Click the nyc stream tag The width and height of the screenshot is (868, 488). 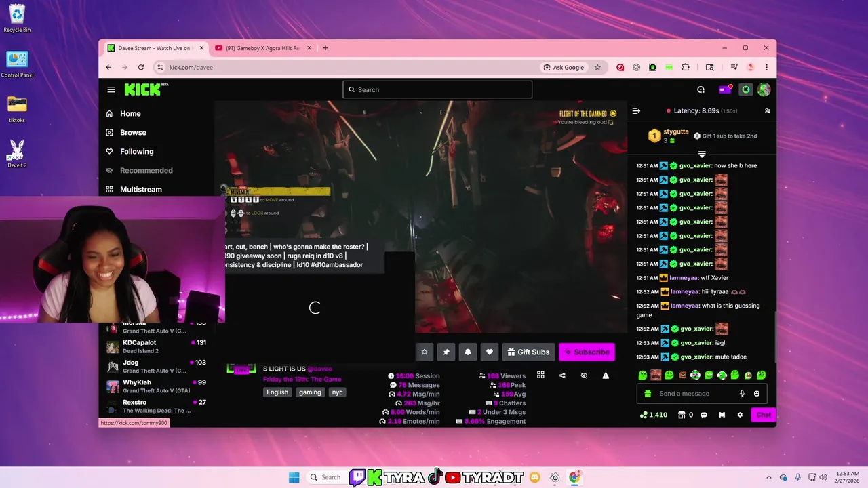[x=337, y=392]
